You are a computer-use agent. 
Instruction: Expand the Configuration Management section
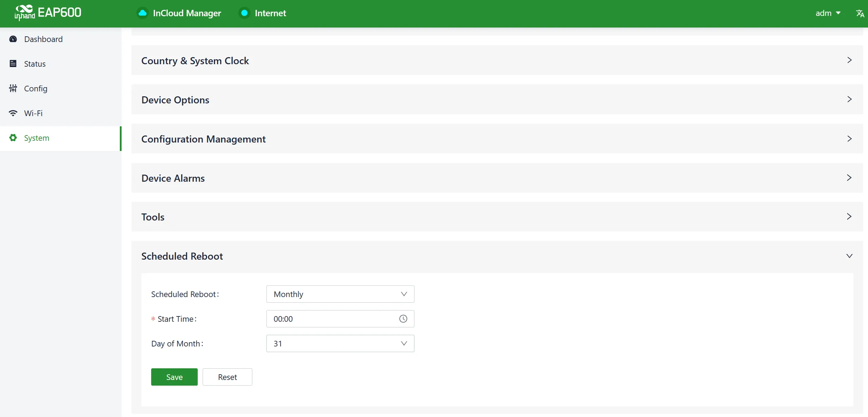(497, 139)
